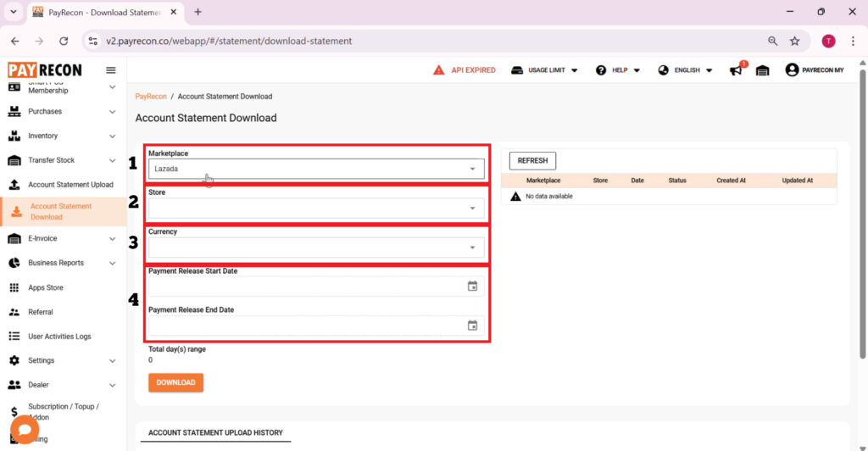
Task: Click the Business Reports pie chart icon
Action: click(x=14, y=263)
